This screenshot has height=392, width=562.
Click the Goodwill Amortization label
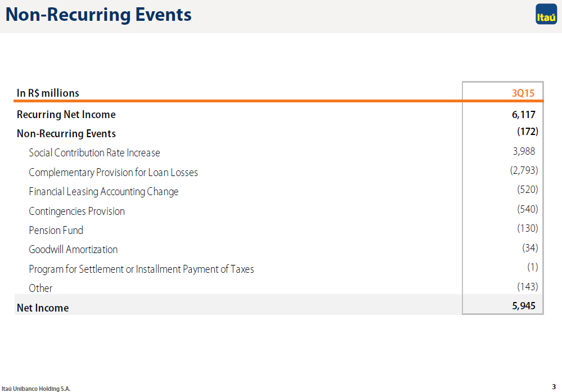(x=73, y=249)
